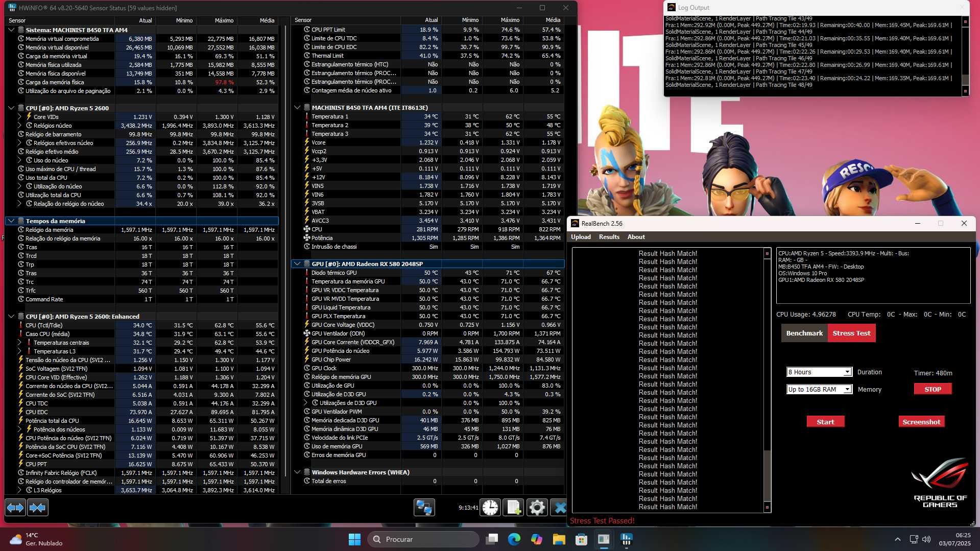
Task: Open Copilot icon on taskbar
Action: click(537, 539)
